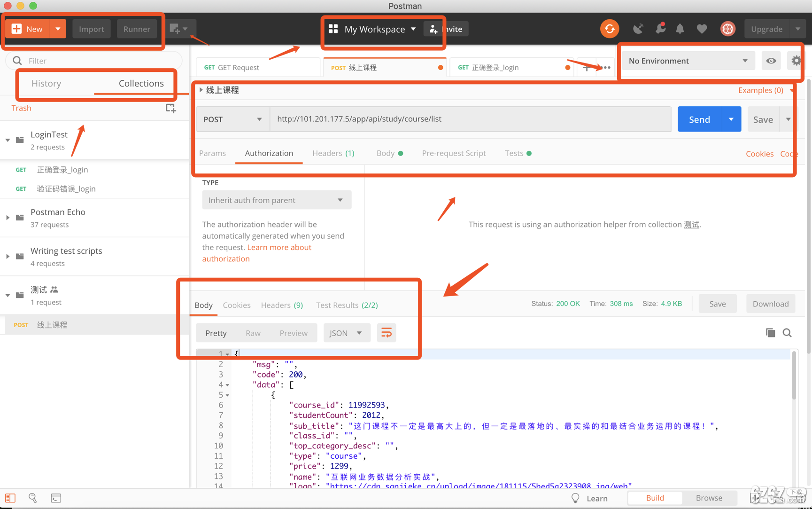This screenshot has width=812, height=509.
Task: Expand the 线上课程 request description triangle
Action: point(201,90)
